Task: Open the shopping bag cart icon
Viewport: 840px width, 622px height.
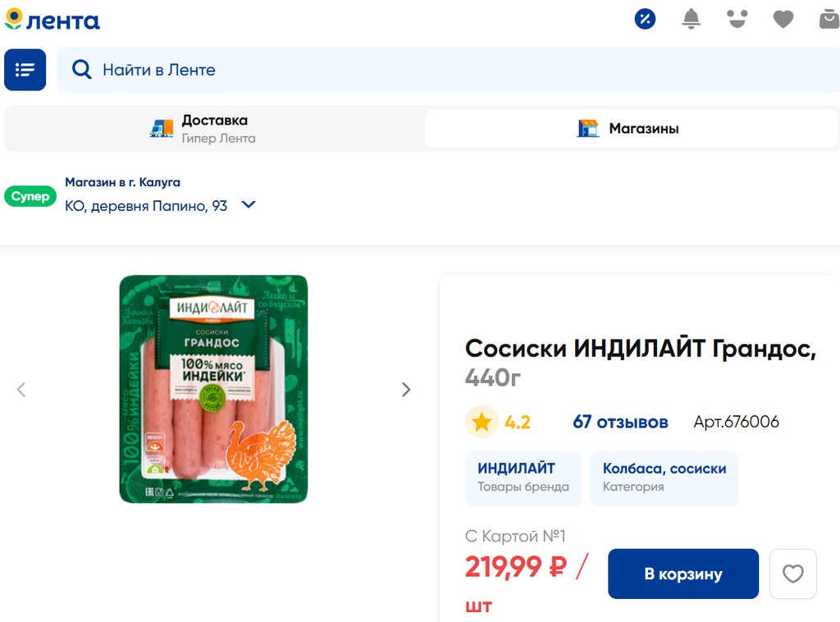Action: tap(829, 20)
